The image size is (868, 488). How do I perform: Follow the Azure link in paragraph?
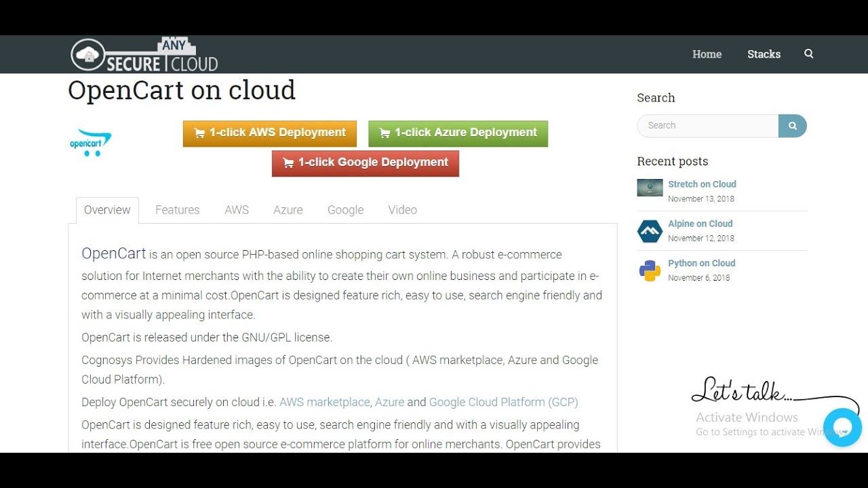coord(390,402)
